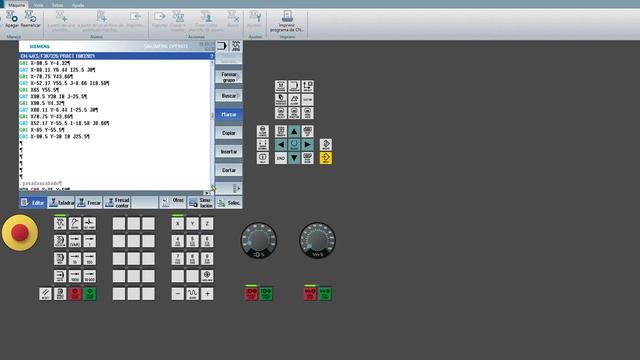
Task: Activate AUTO mode key
Action: tap(60, 276)
